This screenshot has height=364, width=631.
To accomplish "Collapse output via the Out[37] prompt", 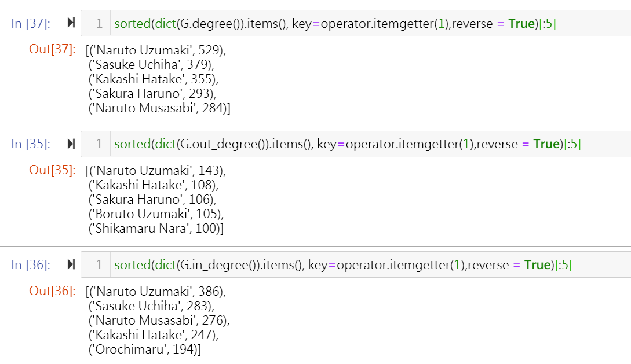I will click(x=52, y=49).
